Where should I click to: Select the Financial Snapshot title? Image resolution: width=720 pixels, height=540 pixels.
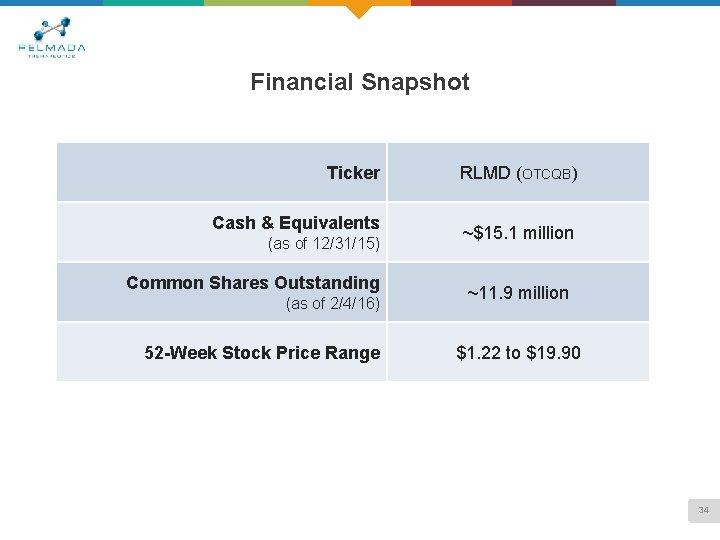click(x=360, y=82)
